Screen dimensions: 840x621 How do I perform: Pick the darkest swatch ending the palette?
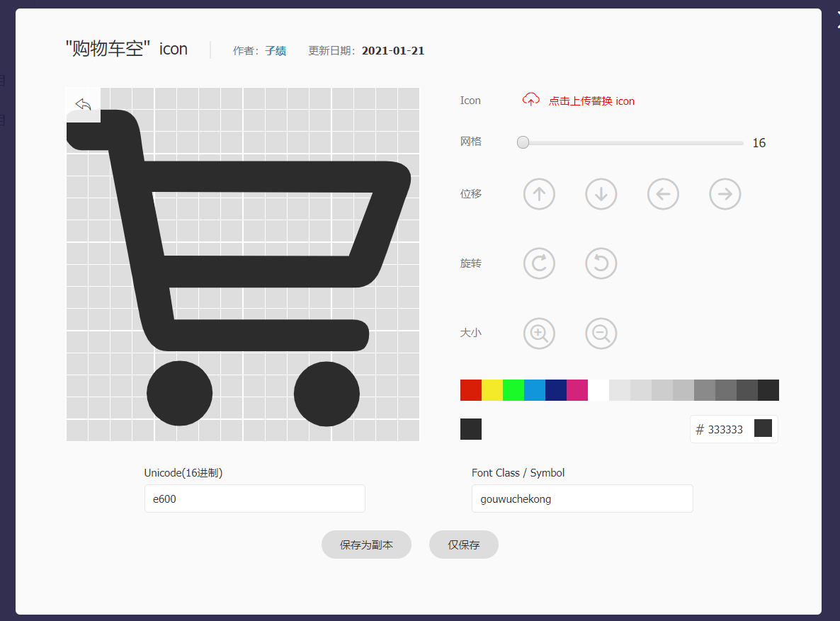click(x=768, y=390)
